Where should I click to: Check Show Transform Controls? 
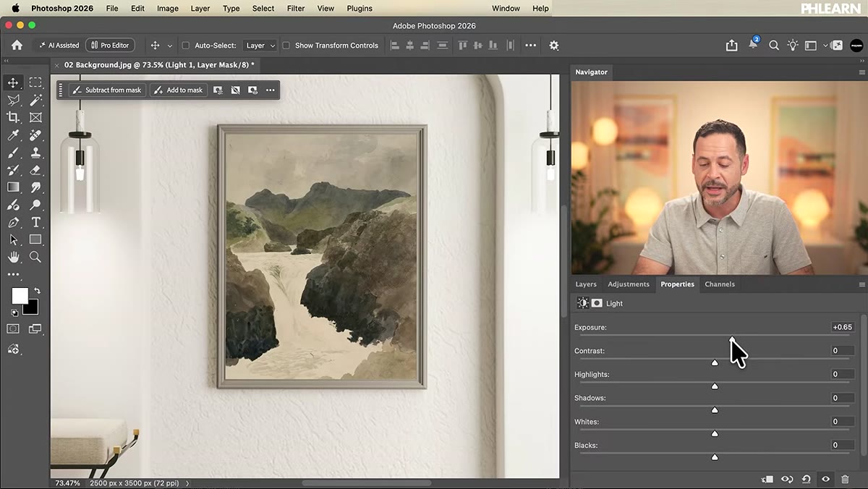(x=286, y=46)
